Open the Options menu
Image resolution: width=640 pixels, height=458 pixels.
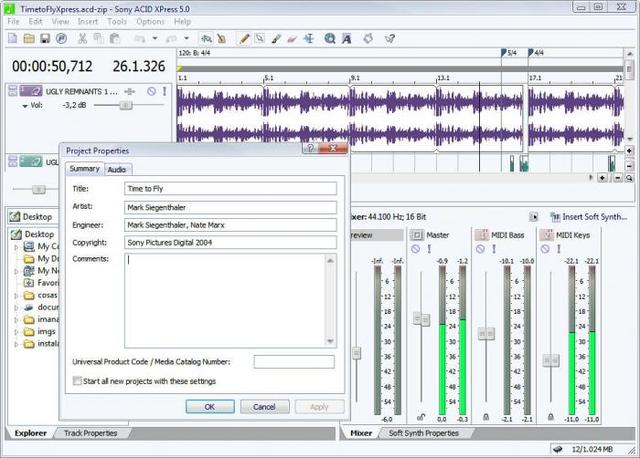(x=150, y=22)
